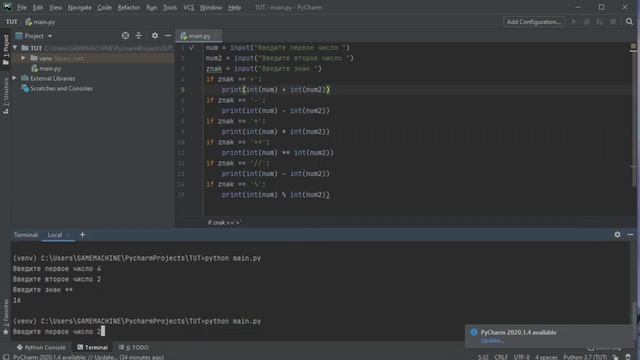Click the lock read-only icon in status bar

pyautogui.click(x=616, y=357)
